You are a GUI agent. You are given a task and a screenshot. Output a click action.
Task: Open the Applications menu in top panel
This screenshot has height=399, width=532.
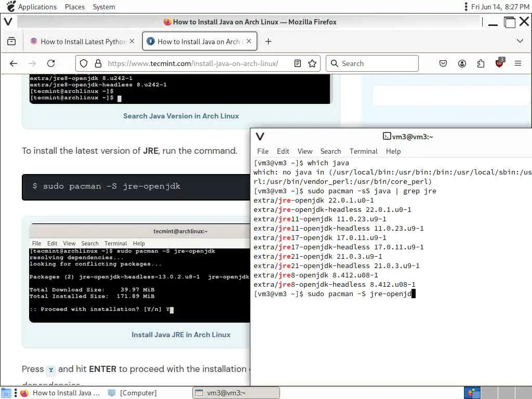tap(37, 7)
